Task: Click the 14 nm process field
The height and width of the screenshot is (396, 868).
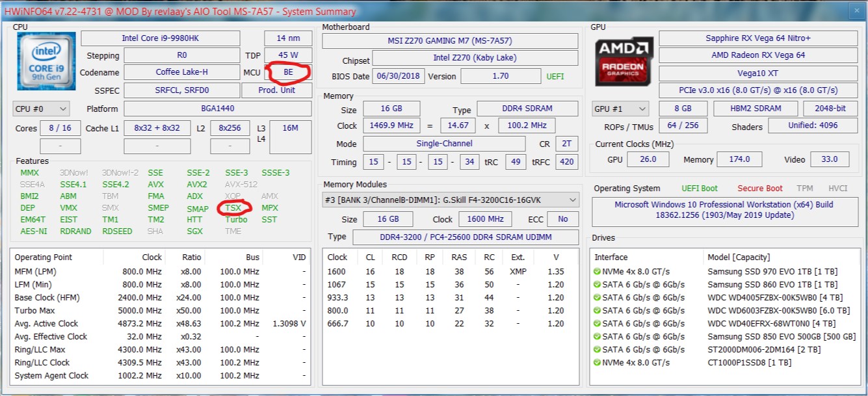Action: click(288, 38)
